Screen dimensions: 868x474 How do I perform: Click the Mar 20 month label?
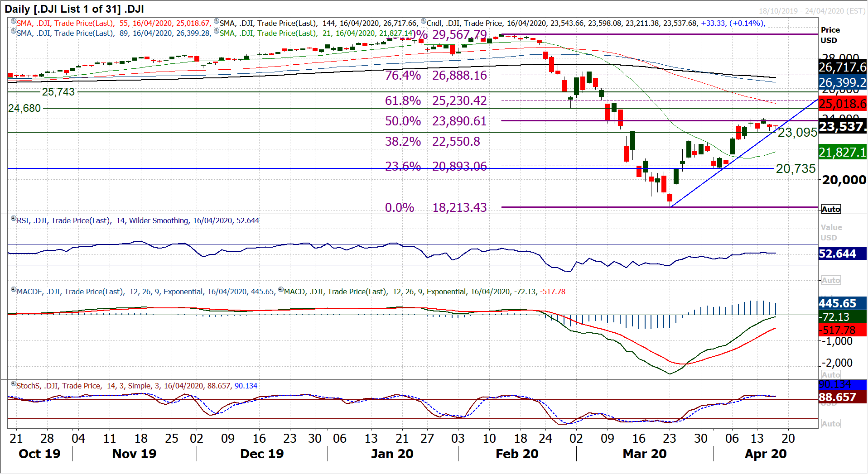point(645,454)
